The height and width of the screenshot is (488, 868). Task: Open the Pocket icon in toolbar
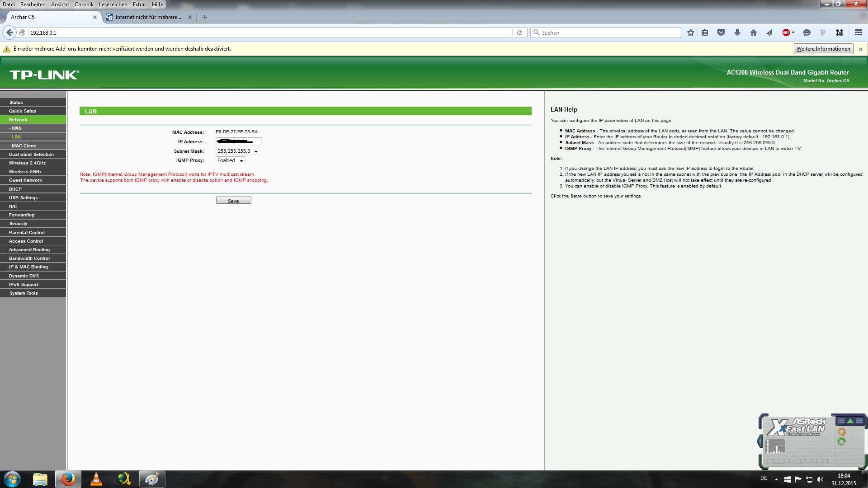721,33
